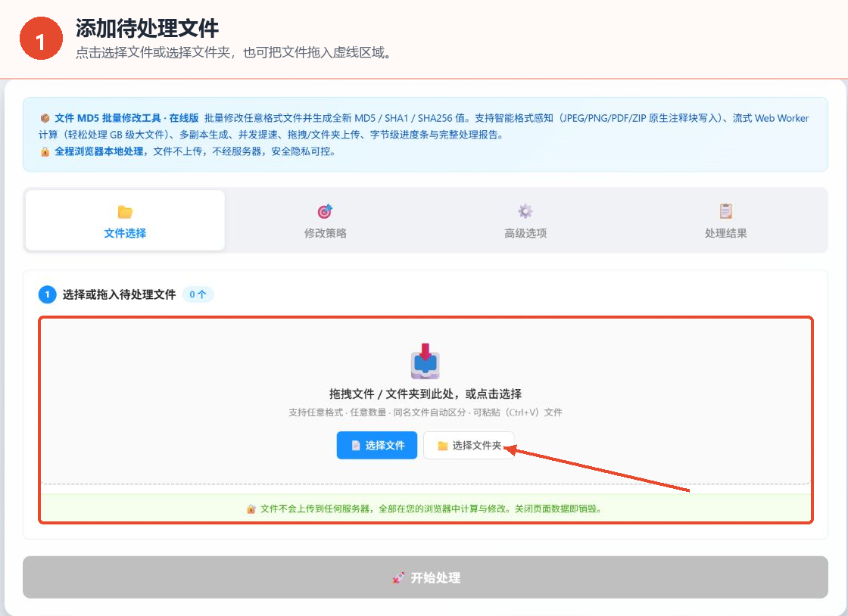The image size is (848, 616).
Task: Click the heading 选择或拖入待处理文件
Action: pyautogui.click(x=119, y=294)
